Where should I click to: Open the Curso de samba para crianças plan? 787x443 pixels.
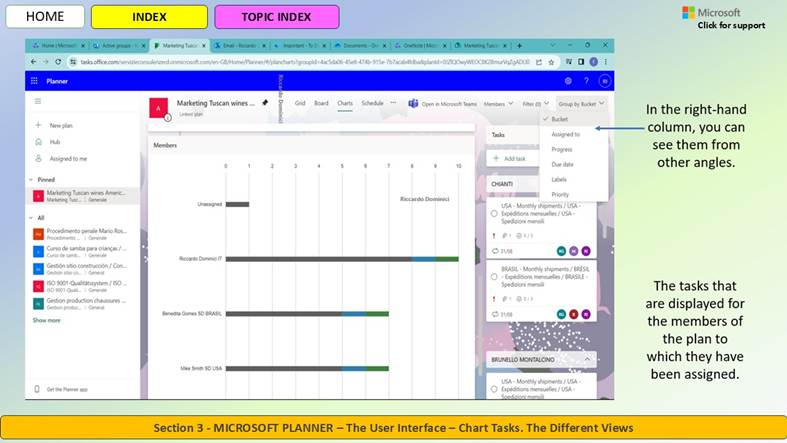coord(83,251)
